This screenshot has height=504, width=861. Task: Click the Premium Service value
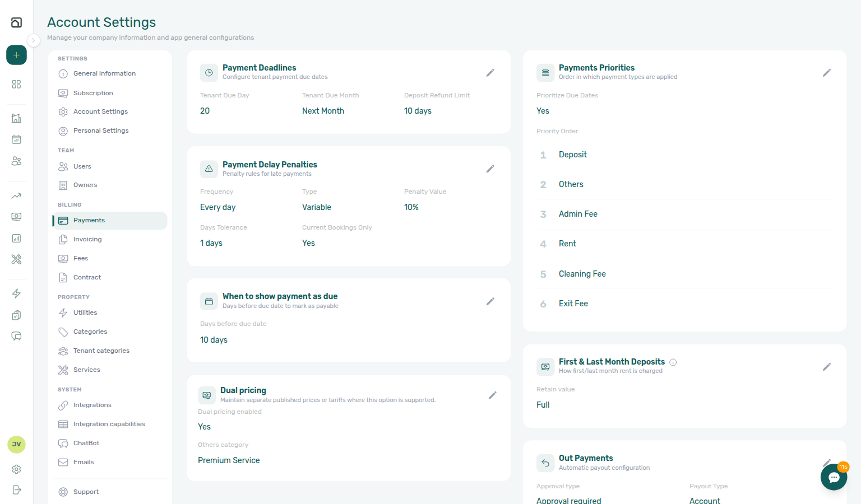(229, 460)
